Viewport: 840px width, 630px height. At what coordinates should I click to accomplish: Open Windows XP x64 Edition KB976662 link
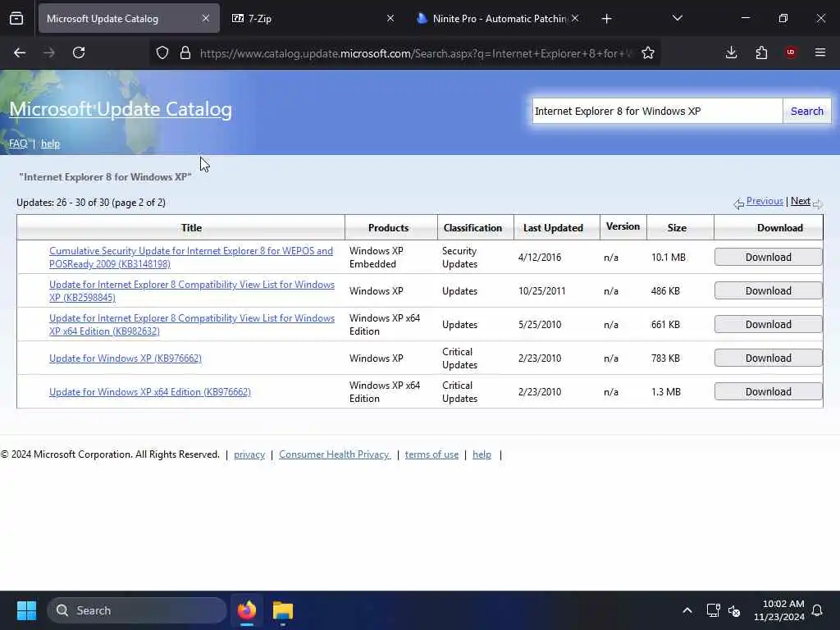[x=150, y=392]
